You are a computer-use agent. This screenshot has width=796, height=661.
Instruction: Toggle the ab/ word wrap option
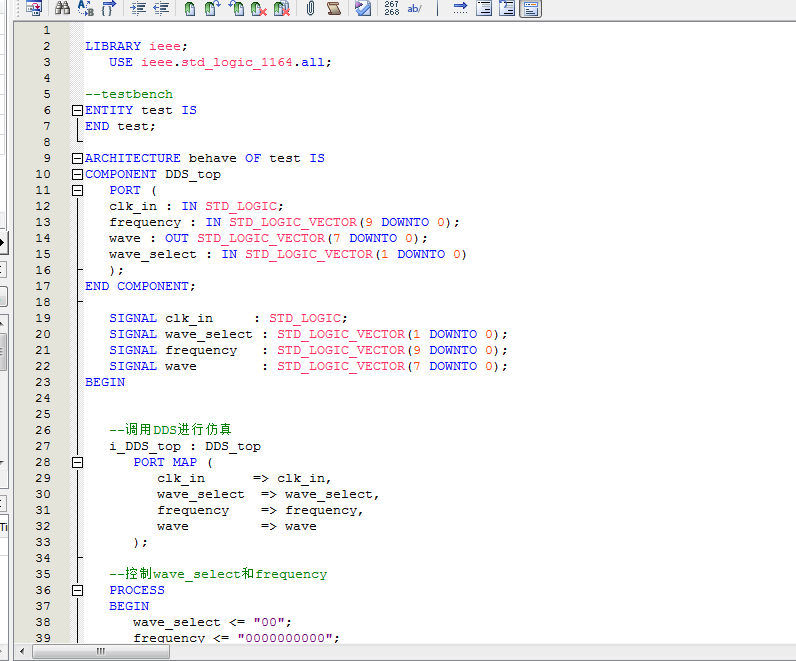click(414, 9)
